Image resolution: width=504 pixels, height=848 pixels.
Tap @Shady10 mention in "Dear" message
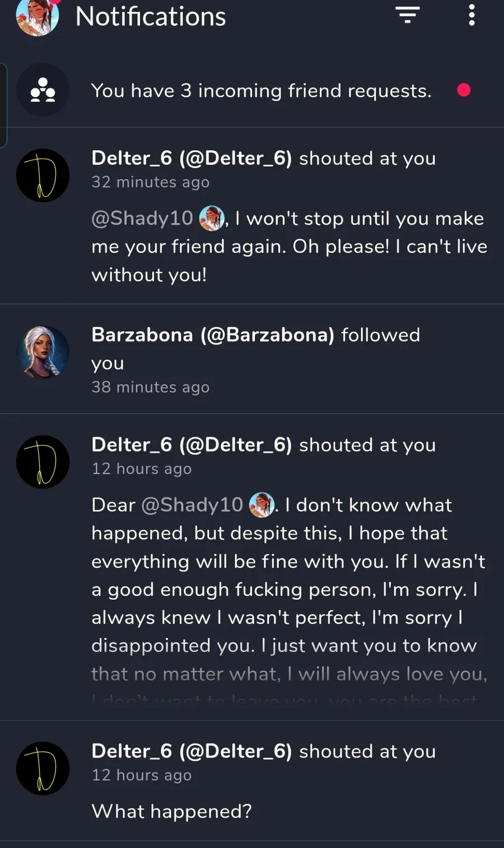click(x=192, y=505)
